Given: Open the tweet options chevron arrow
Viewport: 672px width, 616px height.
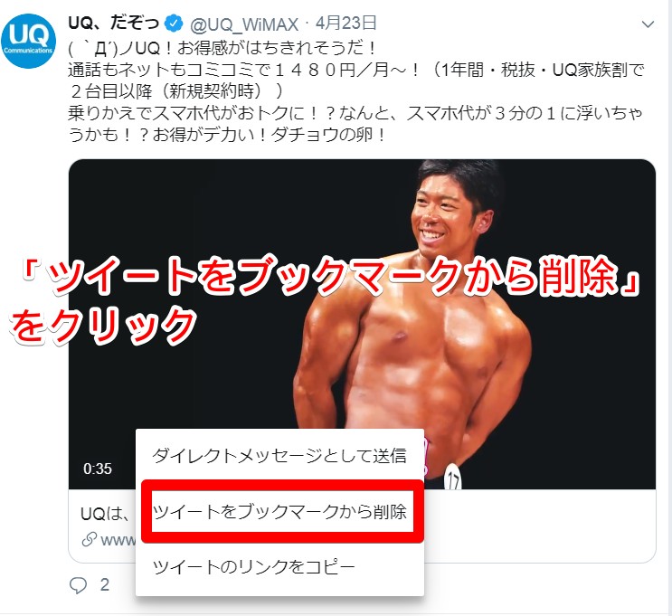Looking at the screenshot, I should pos(648,24).
